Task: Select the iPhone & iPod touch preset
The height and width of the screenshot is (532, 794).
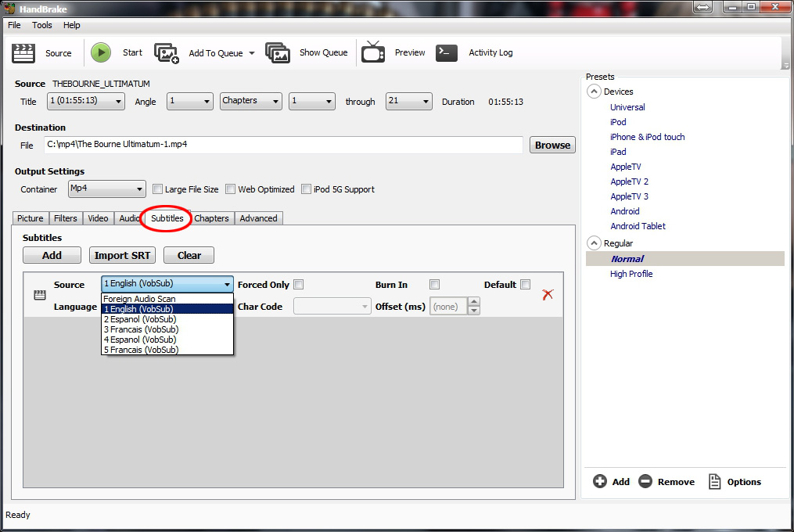Action: tap(647, 137)
